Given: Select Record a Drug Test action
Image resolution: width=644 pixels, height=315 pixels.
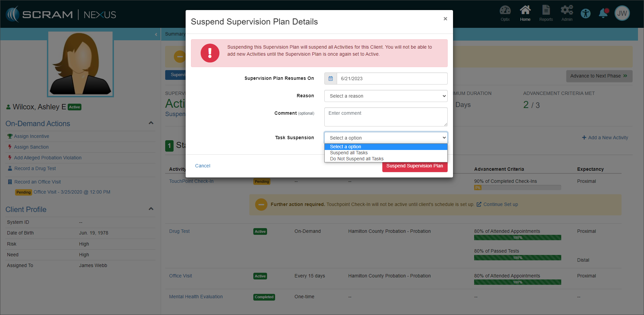Looking at the screenshot, I should tap(35, 168).
